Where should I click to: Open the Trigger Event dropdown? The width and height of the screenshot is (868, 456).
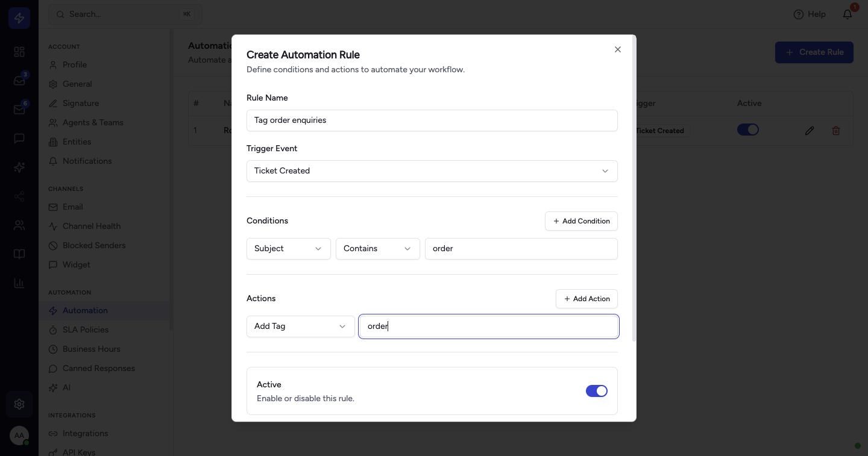(432, 171)
